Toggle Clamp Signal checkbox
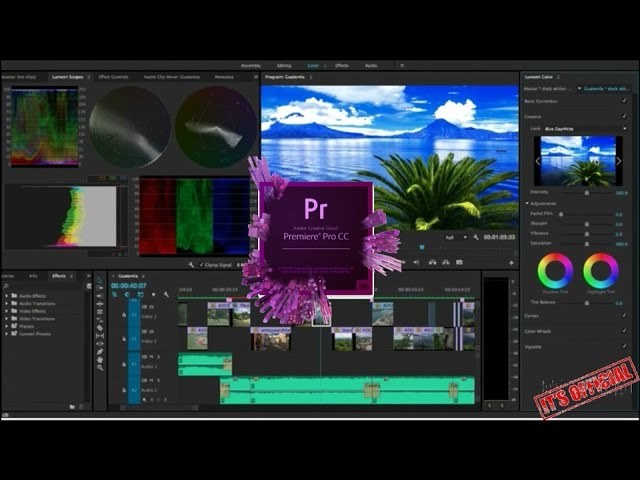Viewport: 640px width, 480px height. tap(202, 265)
